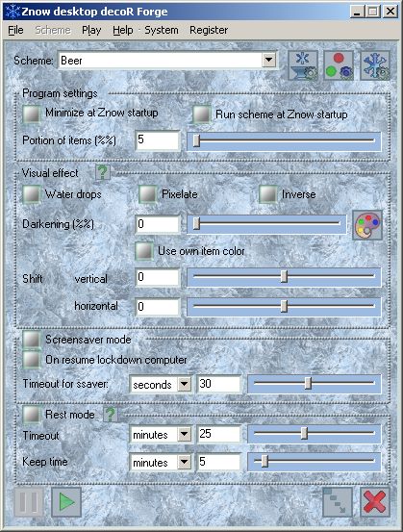Viewport: 403px width, 532px height.
Task: Click the blue snowflake with gear icon
Action: (375, 65)
